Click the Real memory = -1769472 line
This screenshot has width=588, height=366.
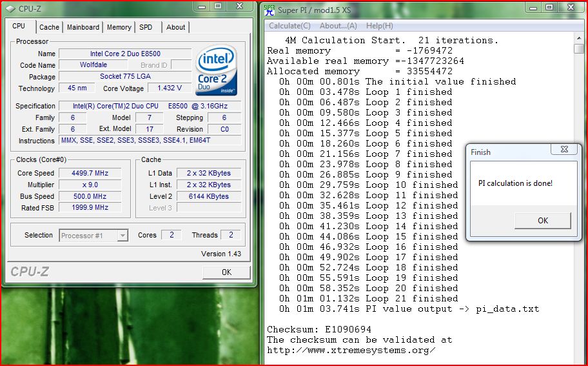pyautogui.click(x=360, y=51)
